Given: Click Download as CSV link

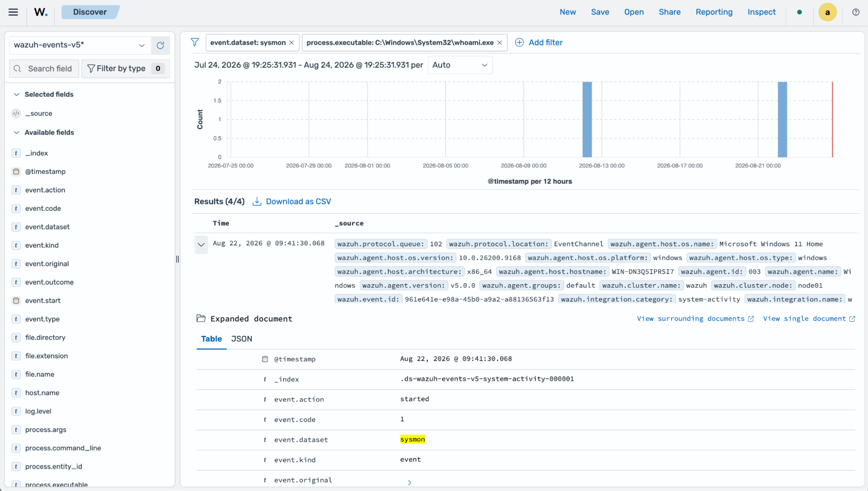Looking at the screenshot, I should (298, 202).
